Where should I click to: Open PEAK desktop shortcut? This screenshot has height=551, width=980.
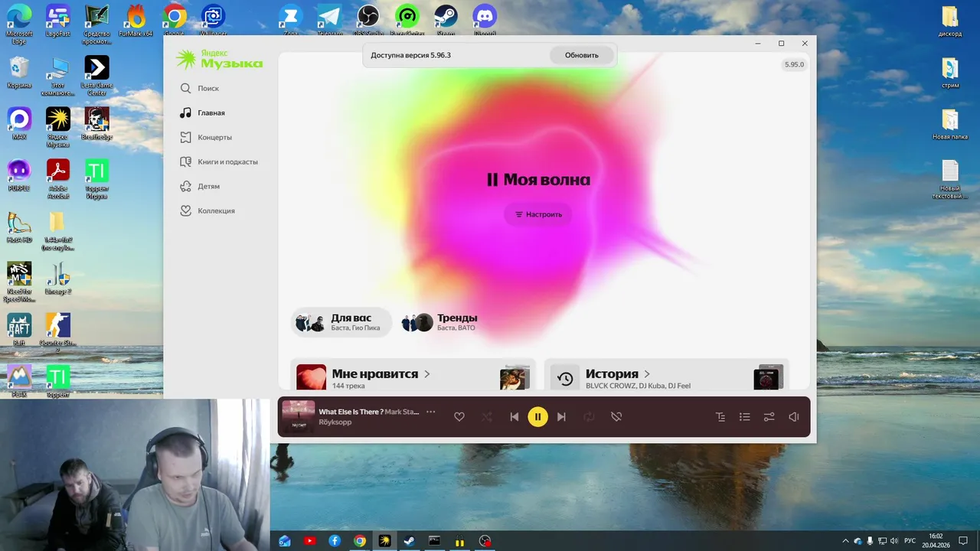tap(19, 381)
